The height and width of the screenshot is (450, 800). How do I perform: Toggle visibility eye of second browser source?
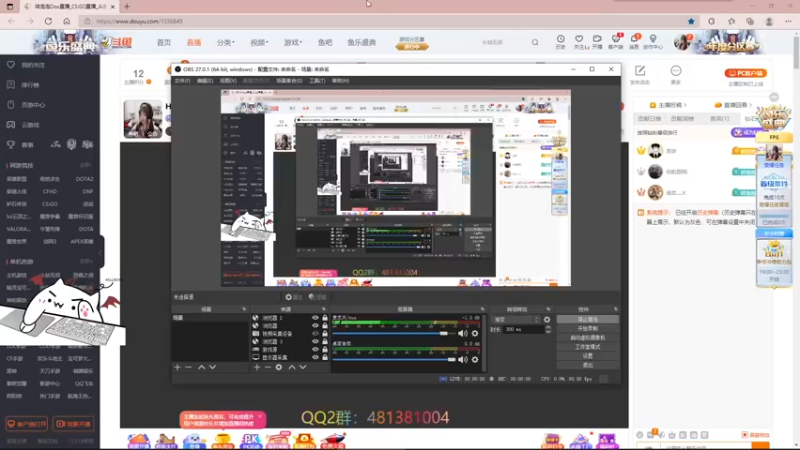[315, 326]
